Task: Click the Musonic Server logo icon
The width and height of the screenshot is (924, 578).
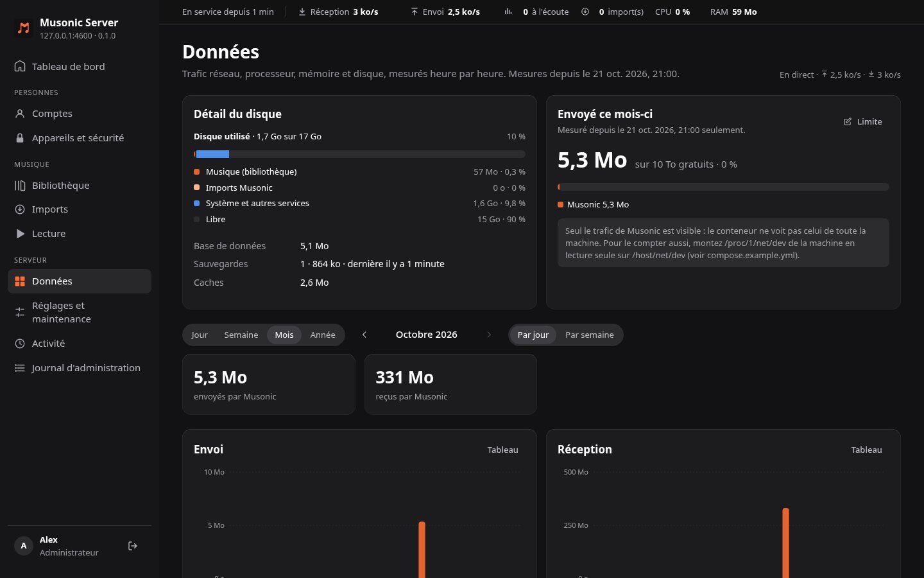Action: point(24,28)
